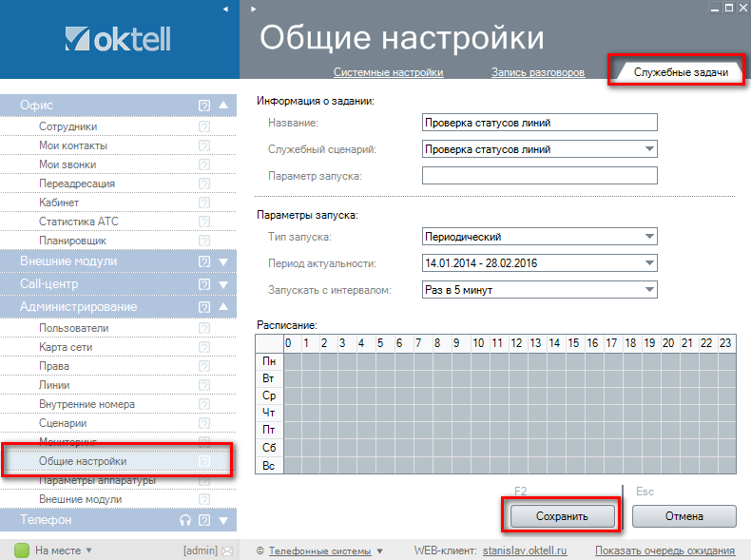751x560 pixels.
Task: Switch to Системные настройки tab
Action: [388, 73]
